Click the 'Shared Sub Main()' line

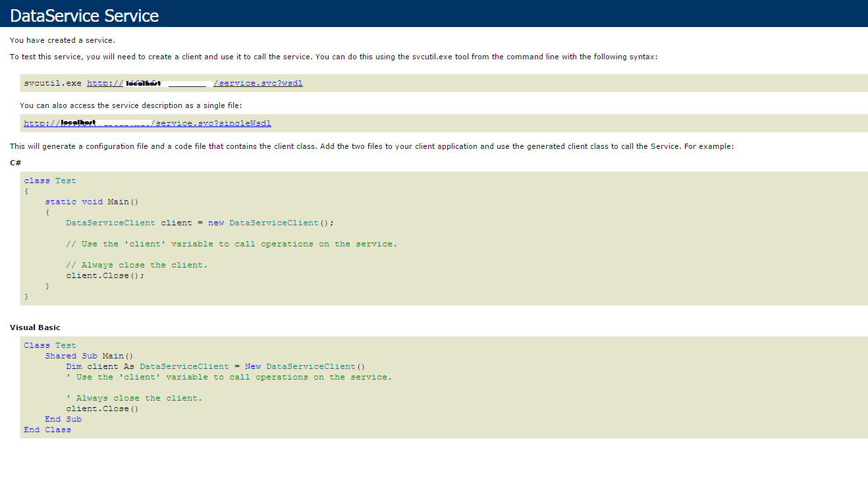pos(89,356)
